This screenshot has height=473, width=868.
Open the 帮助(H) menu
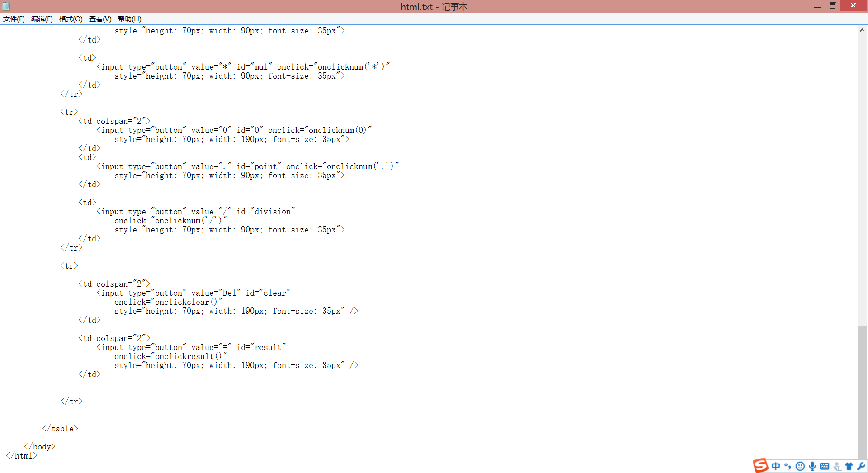[x=130, y=19]
